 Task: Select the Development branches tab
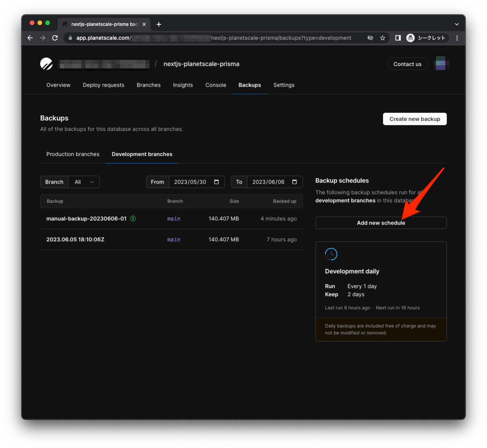(x=142, y=154)
